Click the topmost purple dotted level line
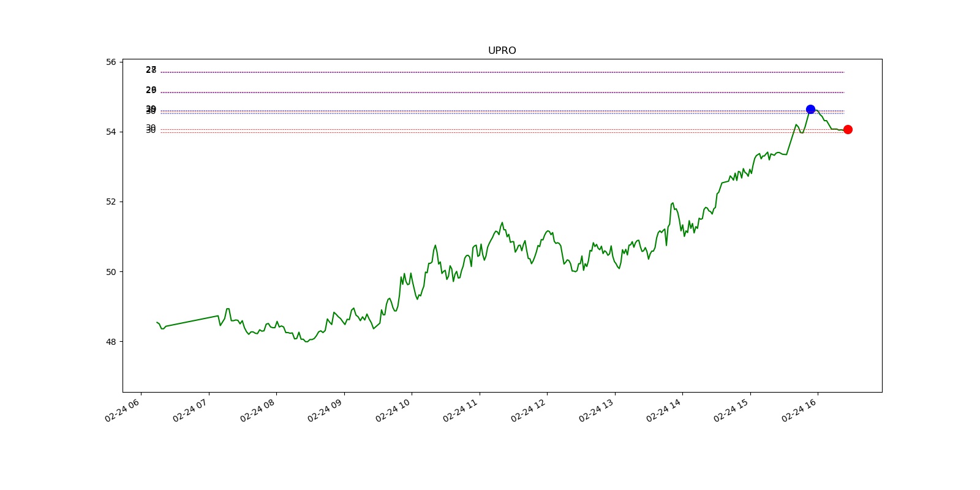The width and height of the screenshot is (980, 490). pos(502,72)
